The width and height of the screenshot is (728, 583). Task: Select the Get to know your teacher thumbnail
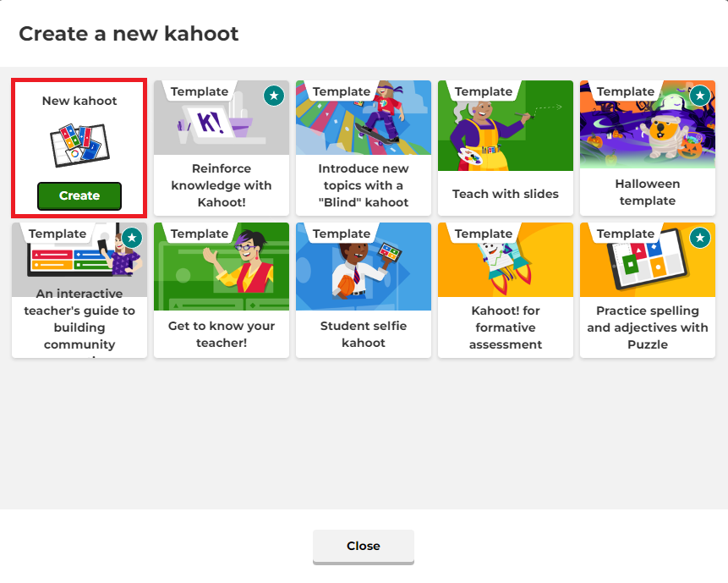pos(222,267)
